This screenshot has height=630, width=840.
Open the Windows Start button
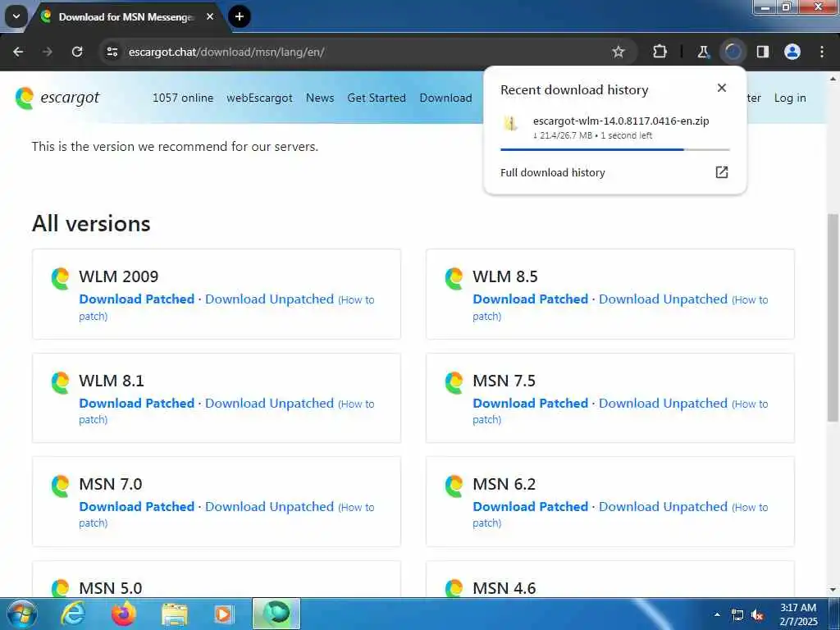(x=21, y=614)
